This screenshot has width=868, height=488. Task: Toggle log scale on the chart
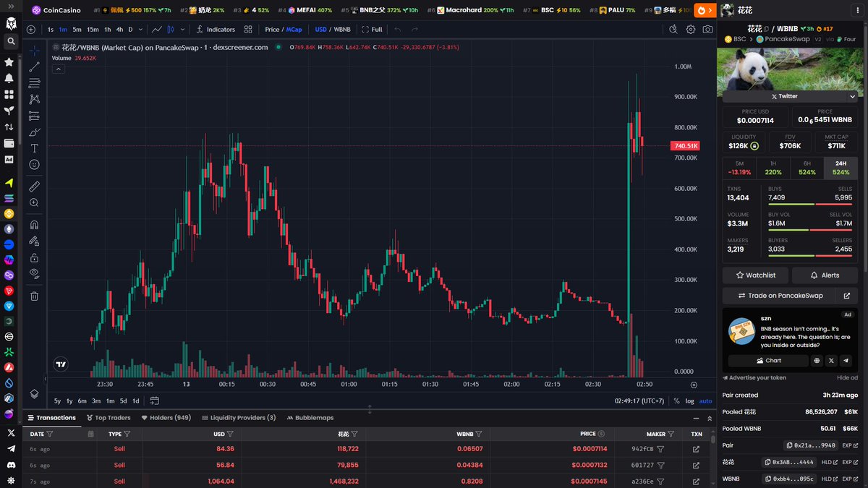coord(689,401)
